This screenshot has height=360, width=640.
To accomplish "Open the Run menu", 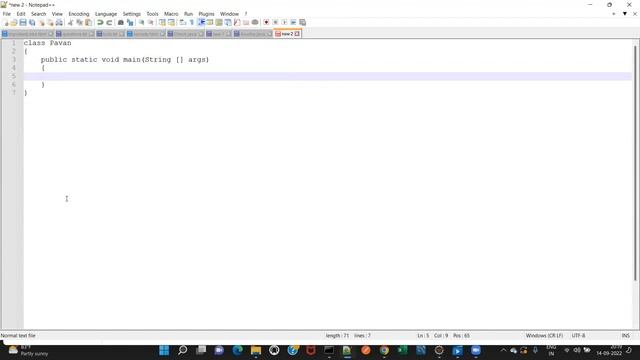I will pos(188,14).
